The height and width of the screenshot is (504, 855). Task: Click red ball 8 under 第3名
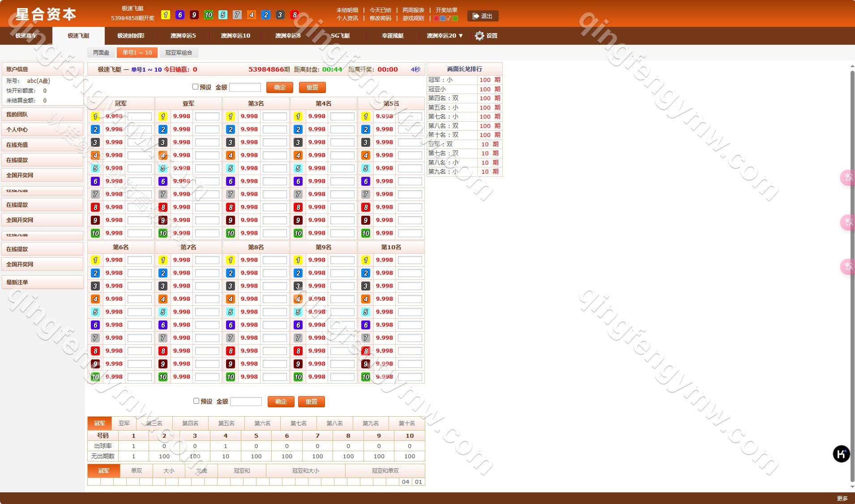[231, 207]
